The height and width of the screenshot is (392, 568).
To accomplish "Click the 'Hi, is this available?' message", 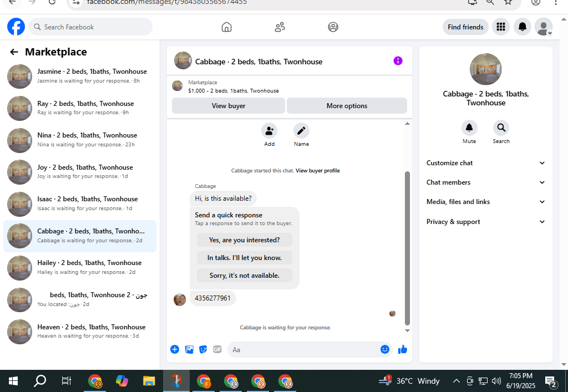I will tap(223, 198).
